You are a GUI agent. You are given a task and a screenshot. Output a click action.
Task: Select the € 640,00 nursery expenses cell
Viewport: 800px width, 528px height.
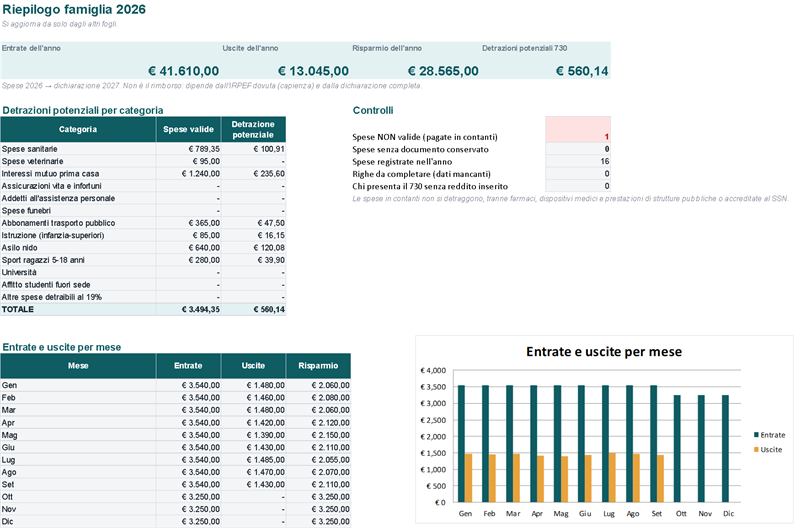(x=188, y=247)
